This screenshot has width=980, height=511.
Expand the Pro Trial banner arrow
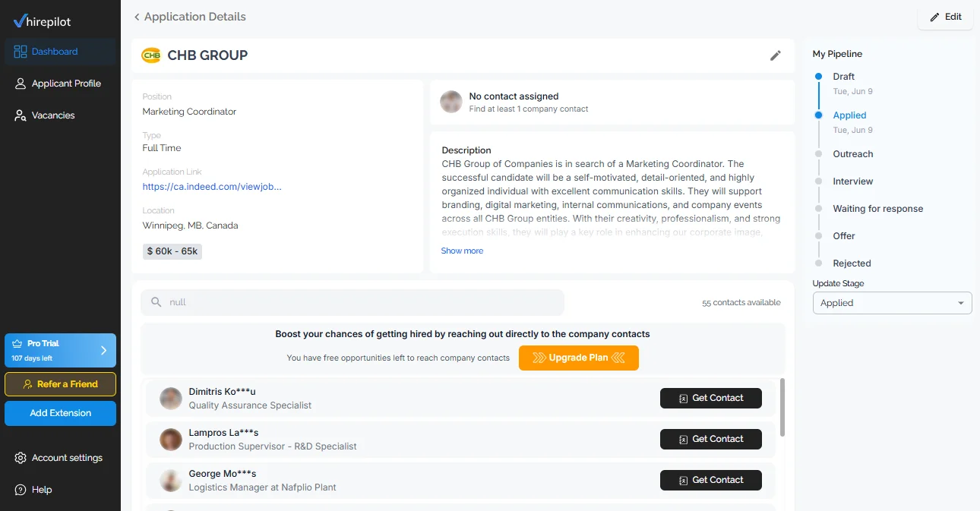click(104, 351)
